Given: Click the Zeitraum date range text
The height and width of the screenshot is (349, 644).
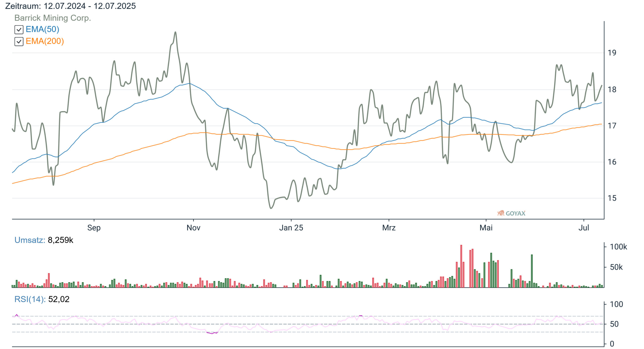Looking at the screenshot, I should [70, 6].
